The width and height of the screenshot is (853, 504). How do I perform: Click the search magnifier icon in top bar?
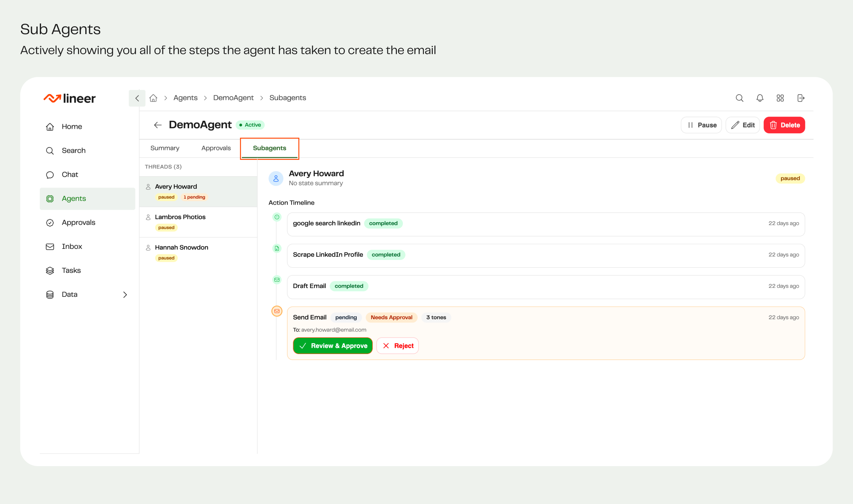(739, 98)
